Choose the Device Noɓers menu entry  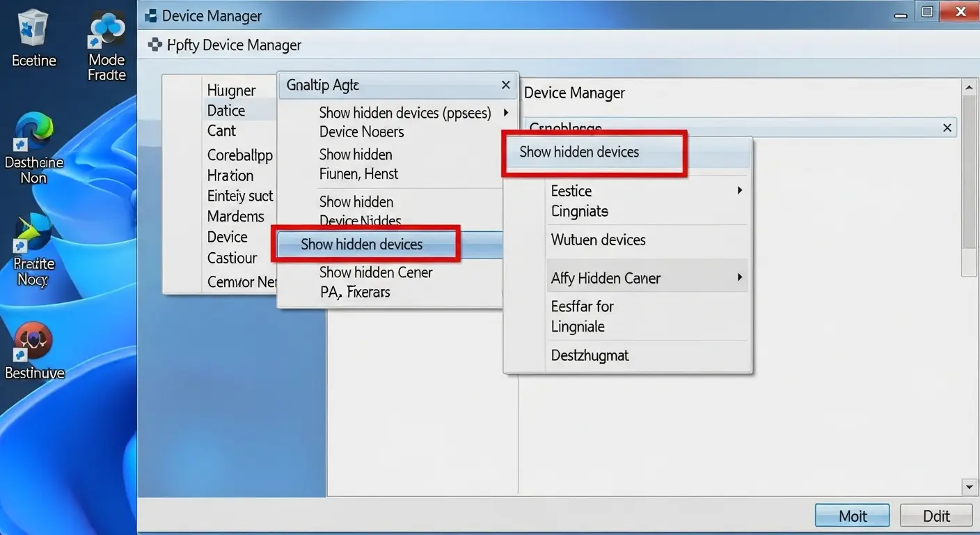[361, 132]
